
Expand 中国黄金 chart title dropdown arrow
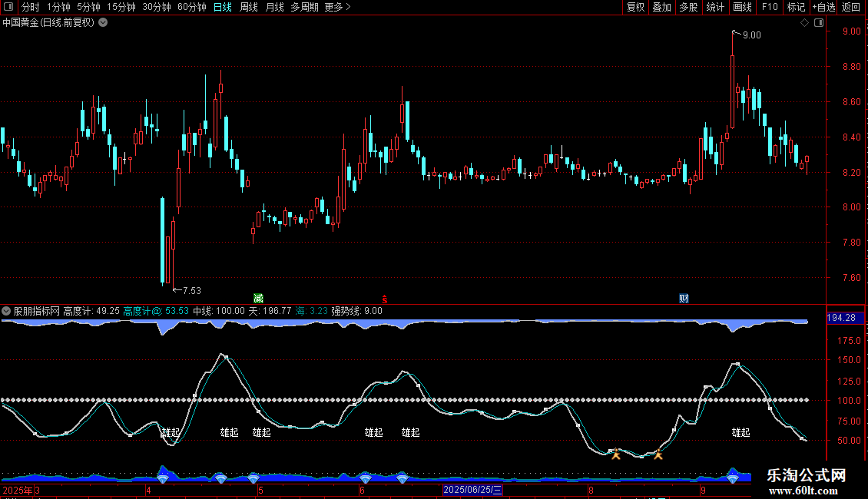coord(103,23)
